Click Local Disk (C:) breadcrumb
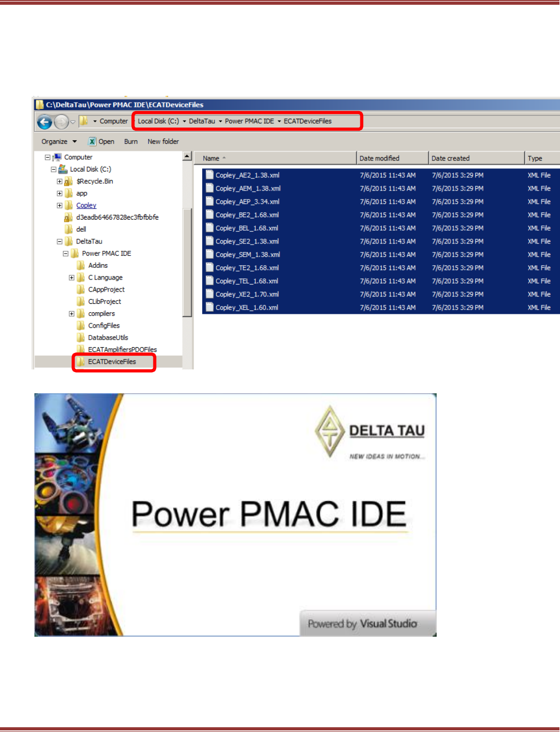 tap(158, 121)
